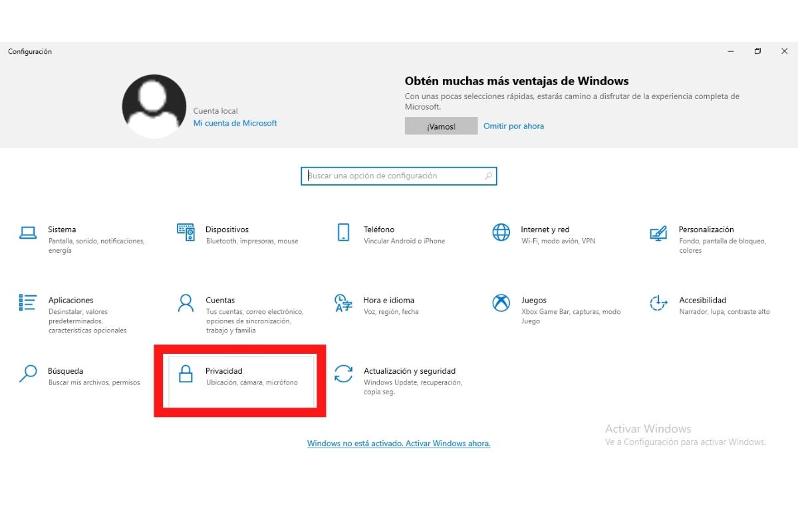This screenshot has height=532, width=798.
Task: Click the Narrador, lupa, contraste alto description
Action: pos(725,311)
